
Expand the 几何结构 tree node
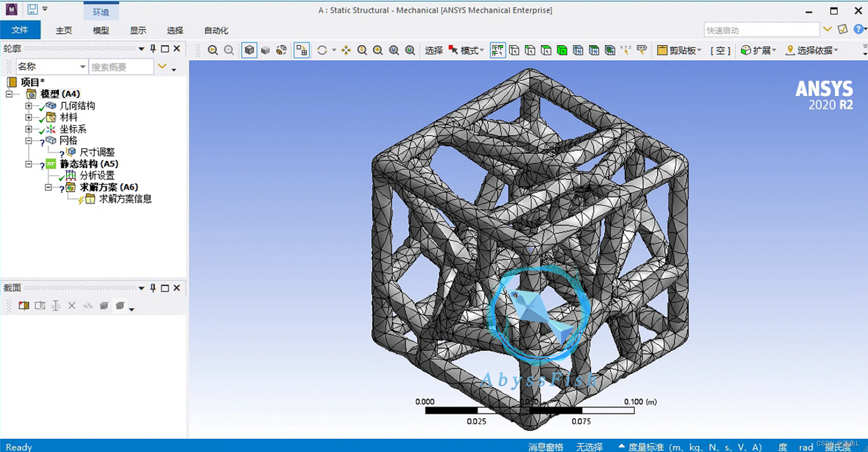pyautogui.click(x=29, y=106)
